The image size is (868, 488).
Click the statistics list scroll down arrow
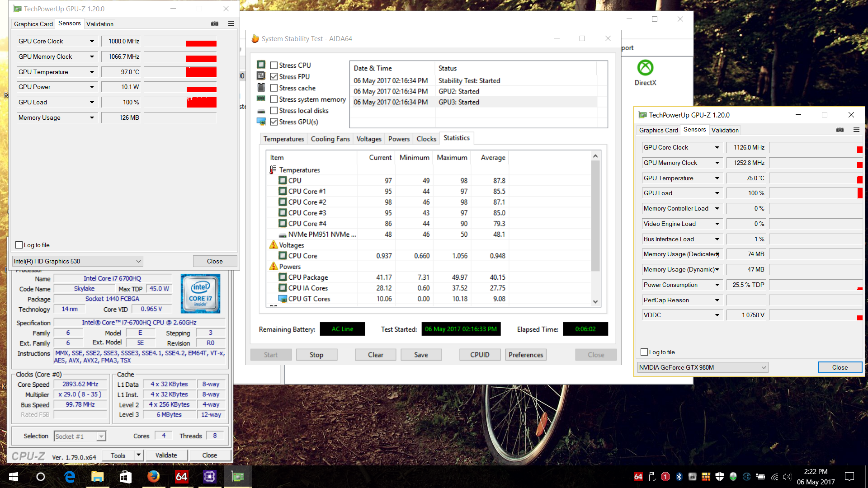click(595, 301)
